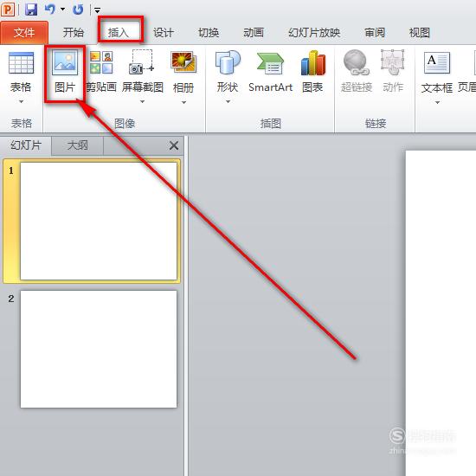Switch to the 视图 (View) tab
The width and height of the screenshot is (476, 476).
click(420, 33)
